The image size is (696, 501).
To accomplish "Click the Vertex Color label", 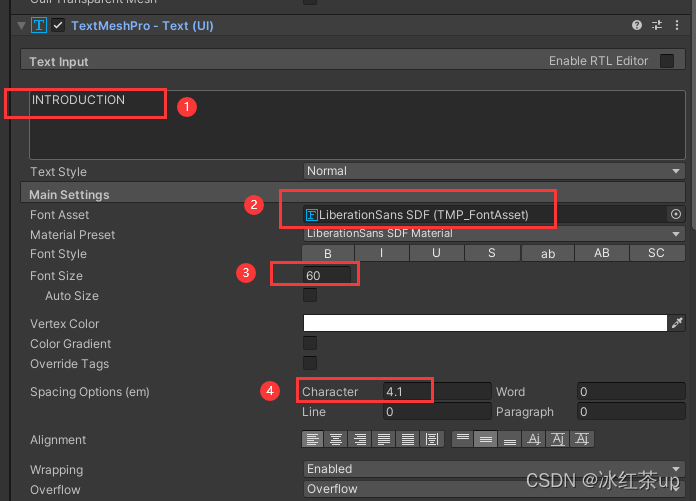I will point(64,323).
